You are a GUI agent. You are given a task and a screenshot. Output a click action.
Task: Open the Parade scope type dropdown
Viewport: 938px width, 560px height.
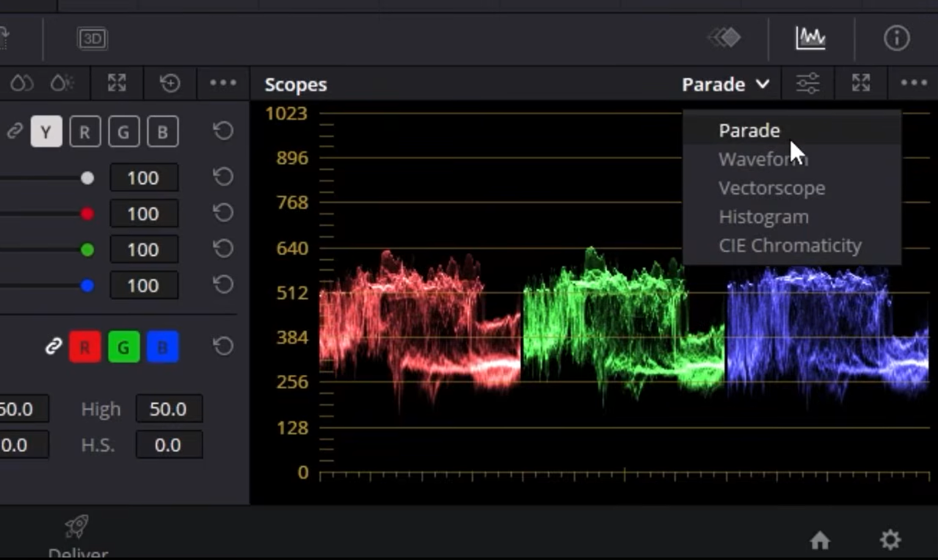click(725, 84)
